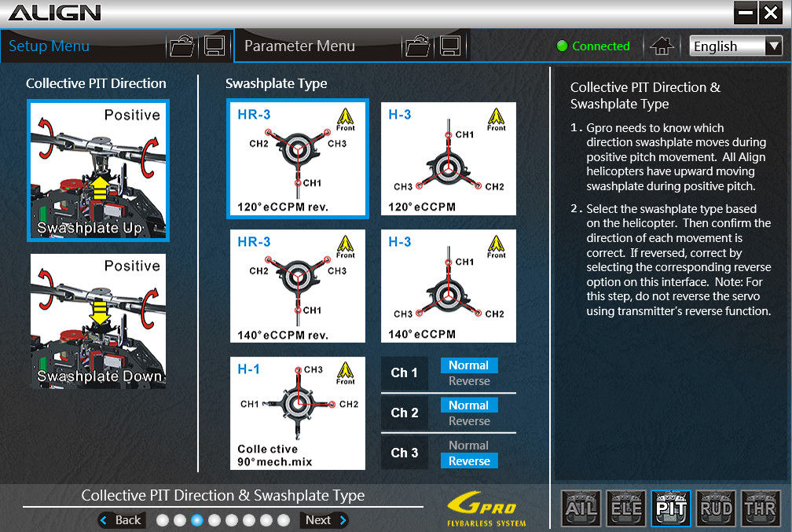This screenshot has height=532, width=792.
Task: Jump to first step progress dot
Action: click(163, 520)
